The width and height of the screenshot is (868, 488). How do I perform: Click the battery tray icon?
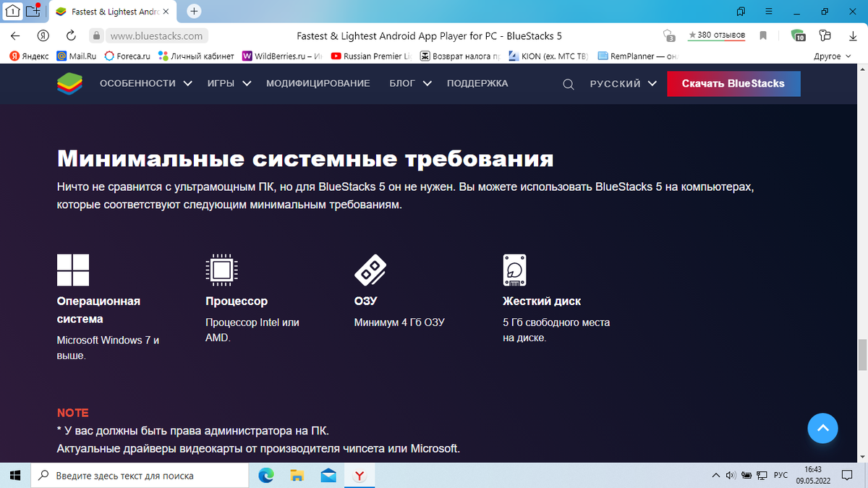[746, 476]
